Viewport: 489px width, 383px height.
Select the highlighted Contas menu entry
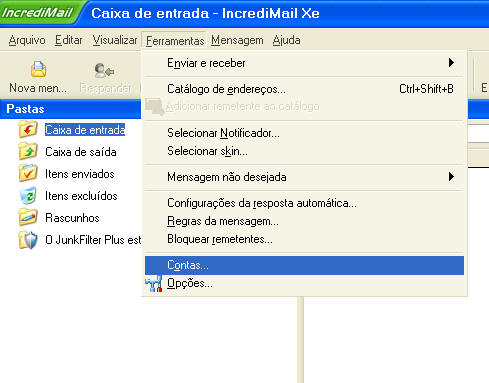pyautogui.click(x=304, y=265)
